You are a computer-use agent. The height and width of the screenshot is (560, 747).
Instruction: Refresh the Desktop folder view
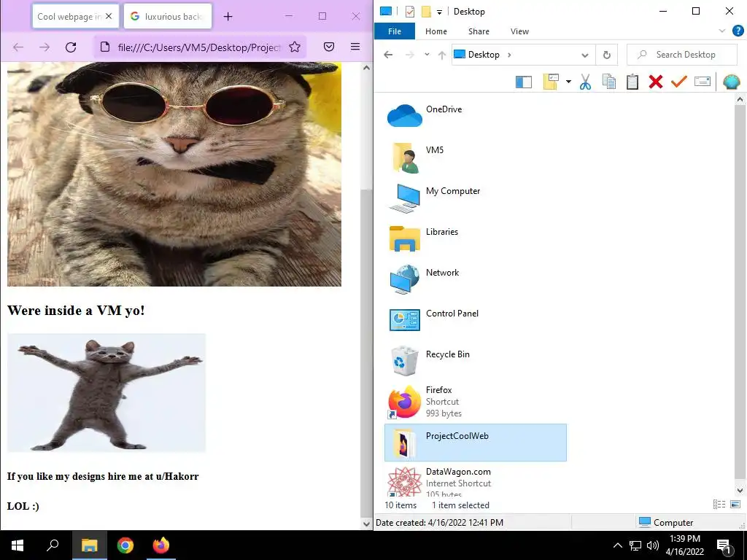(x=606, y=55)
